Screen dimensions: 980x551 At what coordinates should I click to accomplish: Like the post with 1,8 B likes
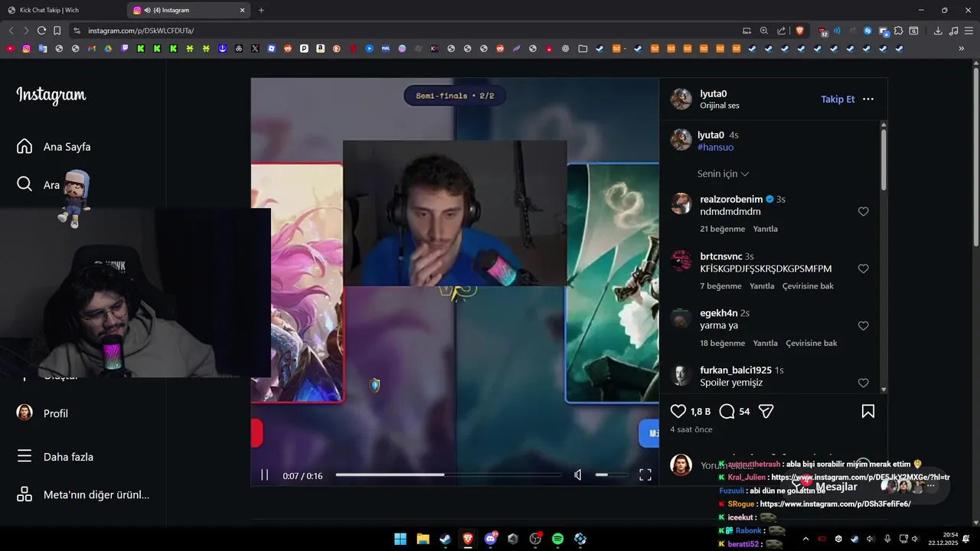678,412
